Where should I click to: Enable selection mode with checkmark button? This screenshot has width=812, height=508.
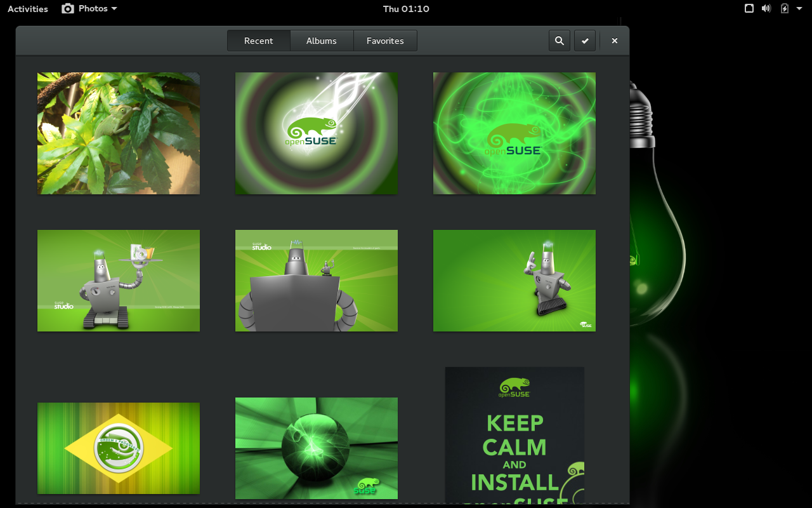coord(585,41)
